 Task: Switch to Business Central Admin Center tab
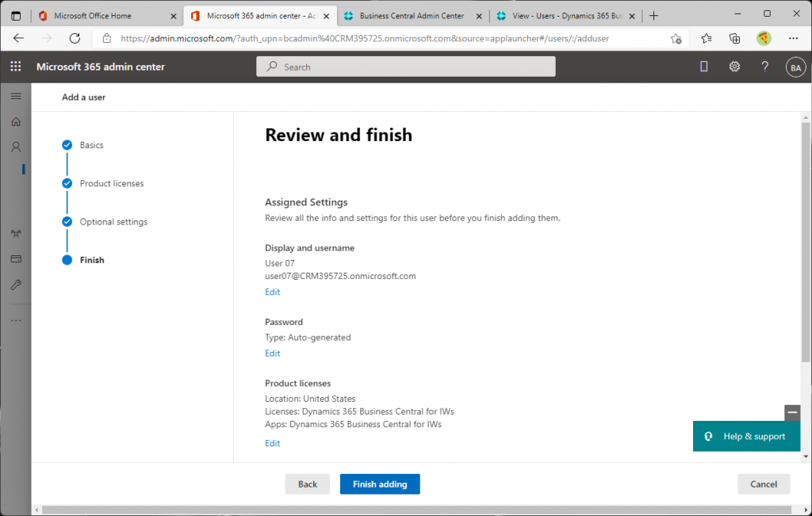[x=412, y=16]
